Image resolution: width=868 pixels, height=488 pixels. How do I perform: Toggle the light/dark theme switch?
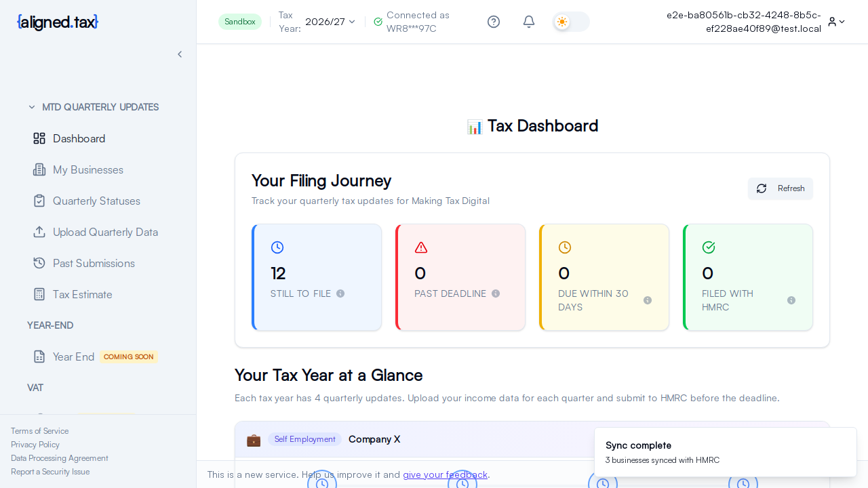pos(570,22)
